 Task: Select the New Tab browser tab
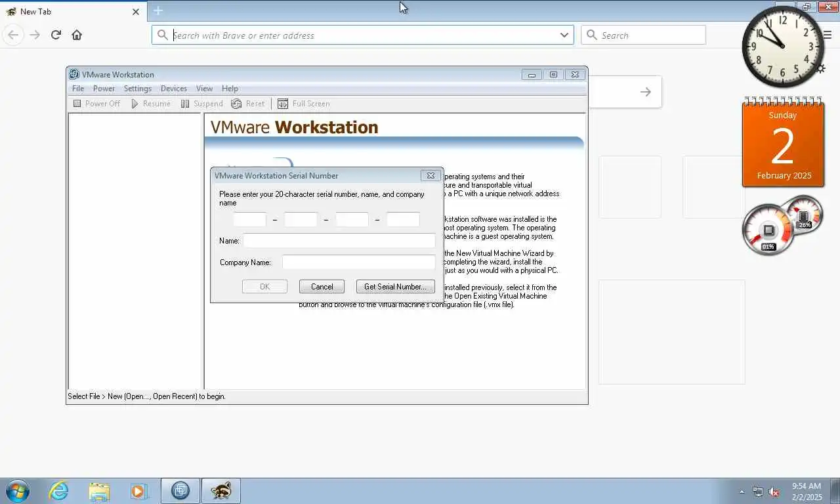coord(73,11)
